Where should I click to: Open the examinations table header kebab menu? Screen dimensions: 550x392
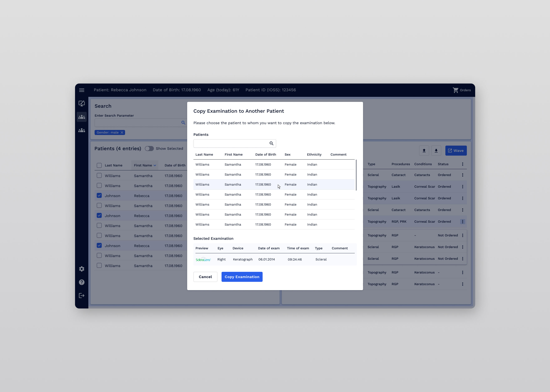[462, 164]
